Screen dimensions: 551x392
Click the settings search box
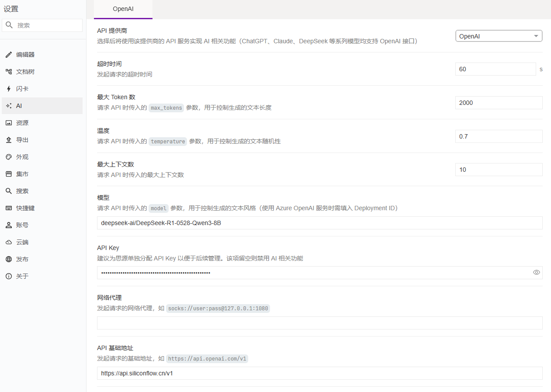click(x=42, y=25)
